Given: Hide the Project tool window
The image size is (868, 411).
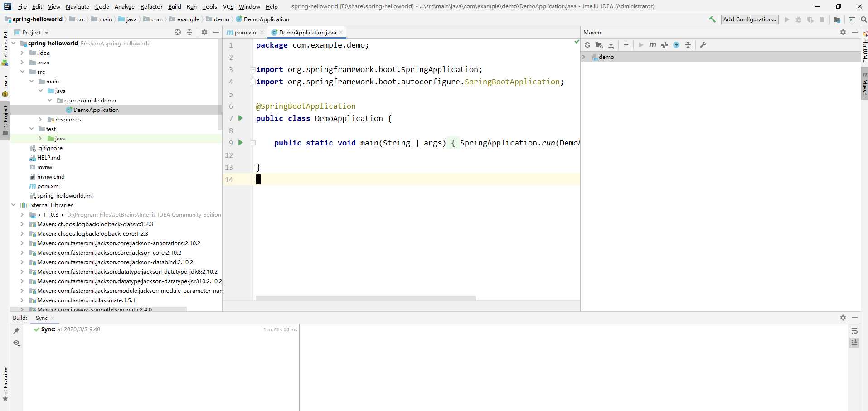Looking at the screenshot, I should (216, 32).
